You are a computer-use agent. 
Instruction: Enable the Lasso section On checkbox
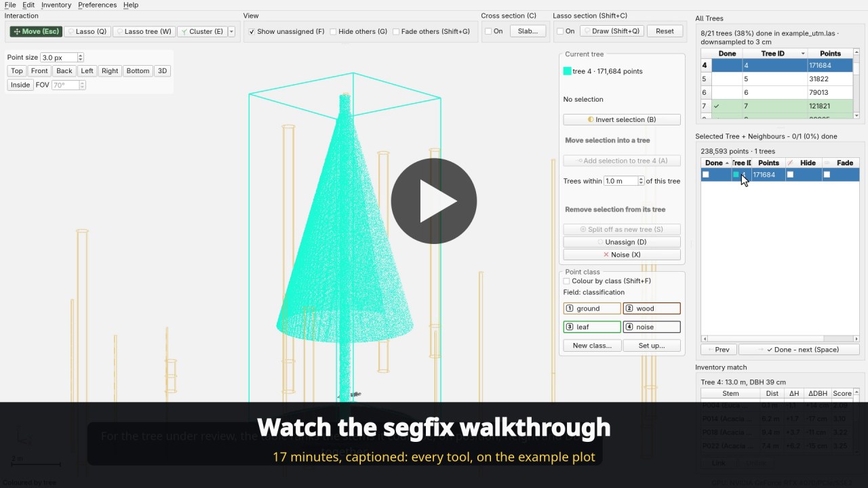click(560, 31)
